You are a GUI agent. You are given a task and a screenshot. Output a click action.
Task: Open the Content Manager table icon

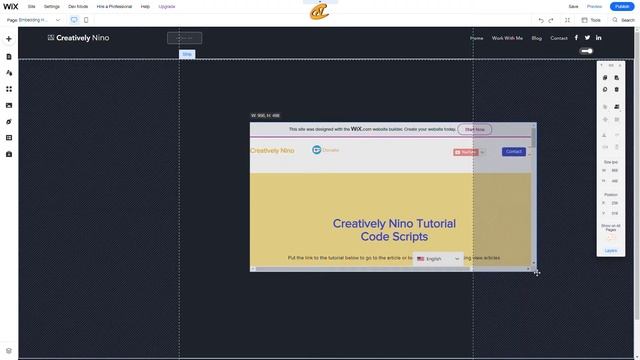[x=9, y=138]
